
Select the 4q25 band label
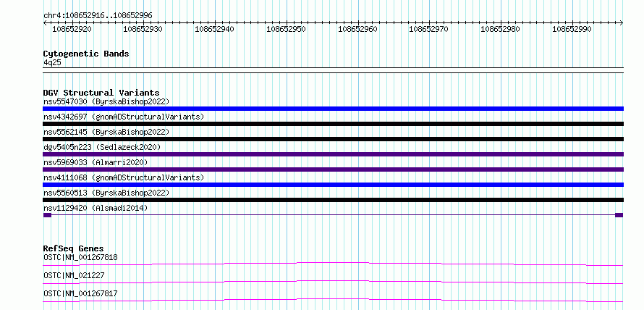point(52,62)
